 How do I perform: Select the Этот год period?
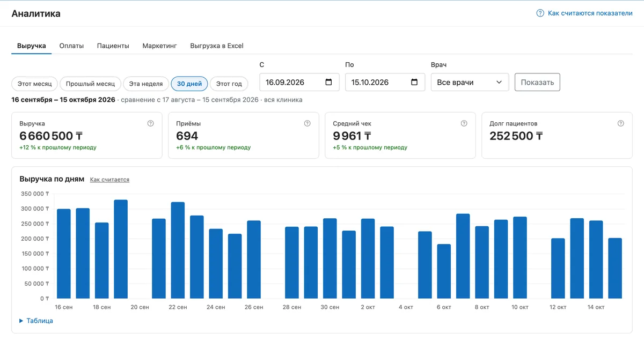pos(229,84)
